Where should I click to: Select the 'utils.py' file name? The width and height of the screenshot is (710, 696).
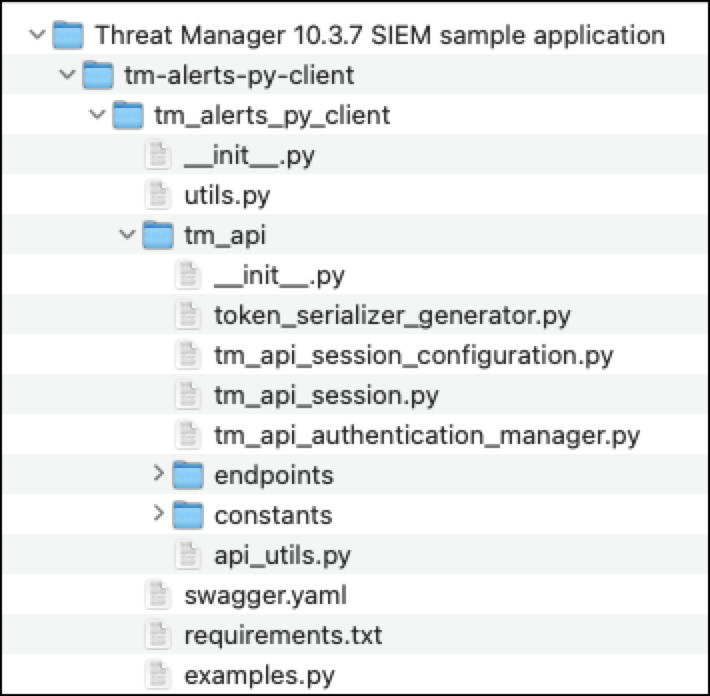point(227,196)
